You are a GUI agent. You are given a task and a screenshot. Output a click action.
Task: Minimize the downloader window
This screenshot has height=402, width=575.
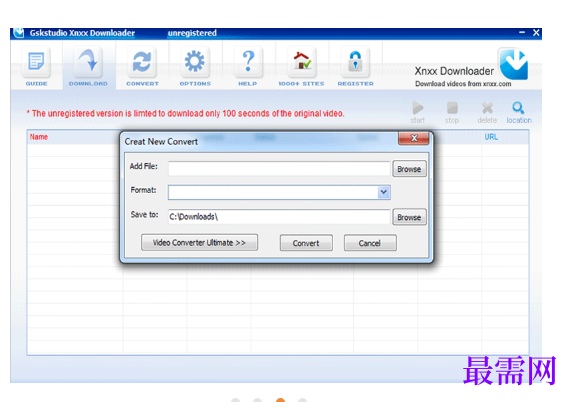(522, 33)
